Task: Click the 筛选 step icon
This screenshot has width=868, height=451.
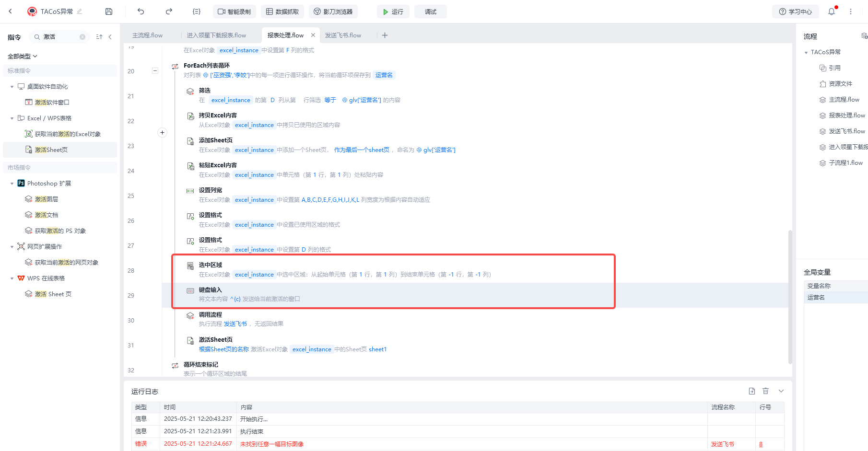Action: pyautogui.click(x=190, y=91)
